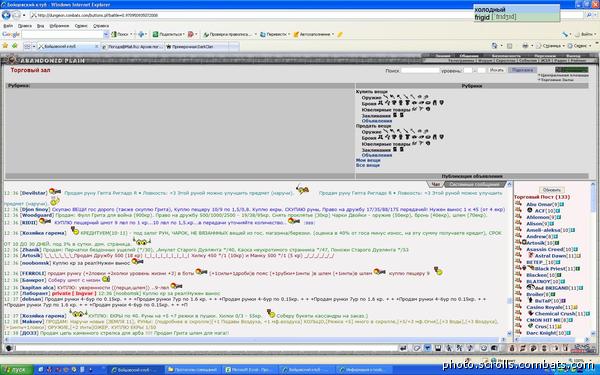
Task: Select first weapon icon in Купить вещи Оружие row
Action: pyautogui.click(x=385, y=97)
